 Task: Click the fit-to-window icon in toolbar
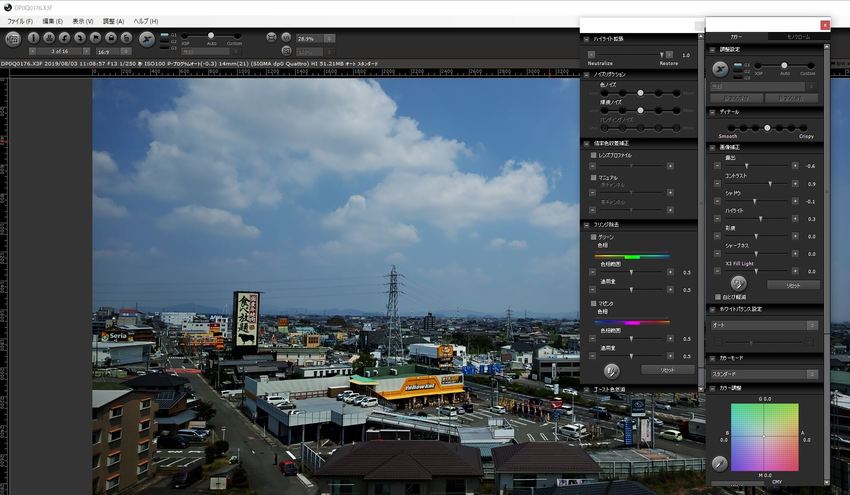click(272, 37)
